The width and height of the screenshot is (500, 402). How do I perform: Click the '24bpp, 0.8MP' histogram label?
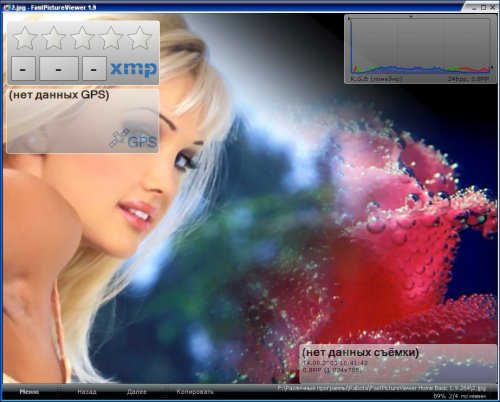click(x=468, y=79)
